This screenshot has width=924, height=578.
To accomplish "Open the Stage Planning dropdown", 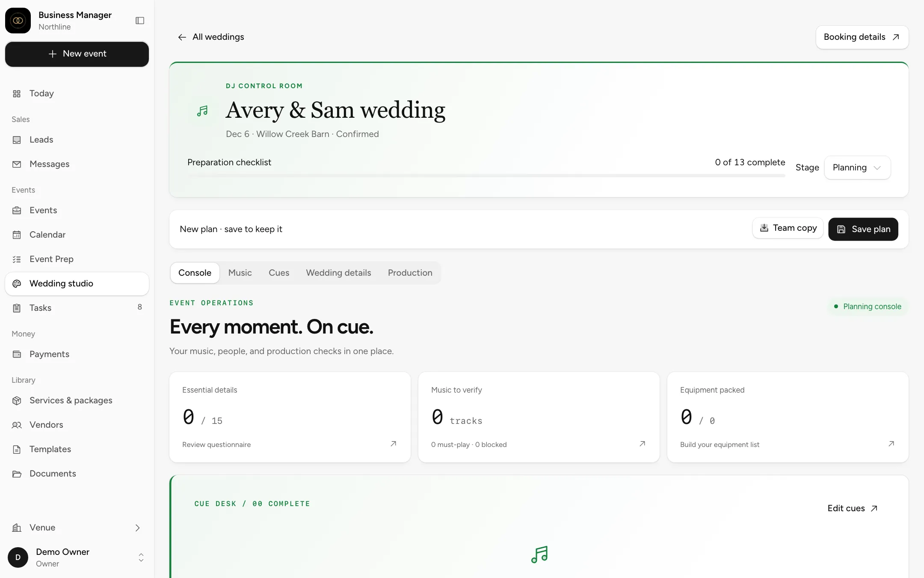I will coord(857,167).
